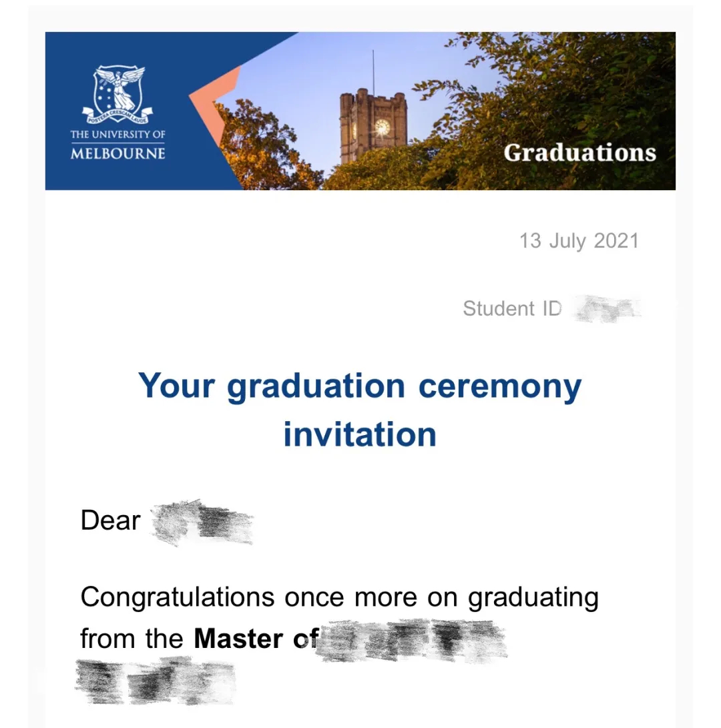Click the stone clock tower in banner photo
Screen dimensions: 721x728
click(x=373, y=127)
